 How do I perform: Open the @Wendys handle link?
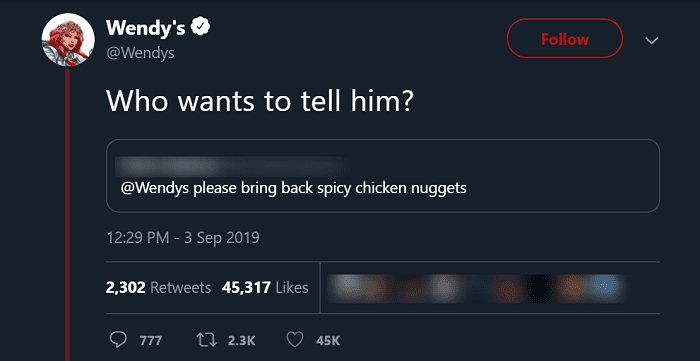140,53
